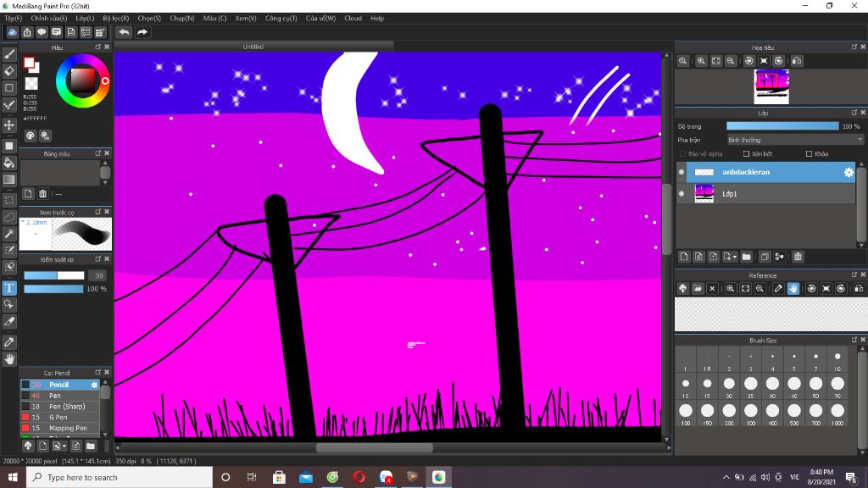Select the Bucket fill tool
Viewport: 868px width, 488px height.
pos(8,163)
